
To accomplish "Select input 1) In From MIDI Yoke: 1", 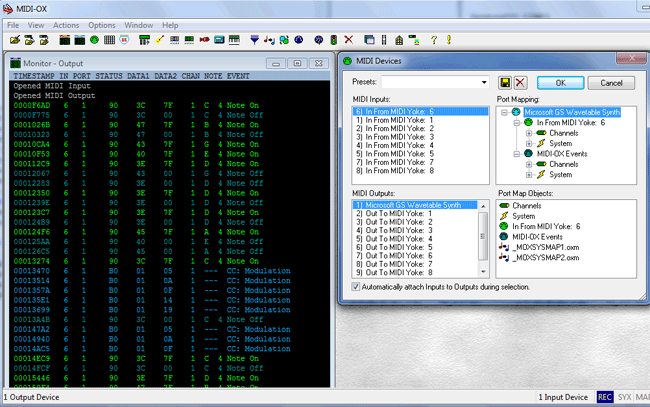I will click(x=420, y=120).
